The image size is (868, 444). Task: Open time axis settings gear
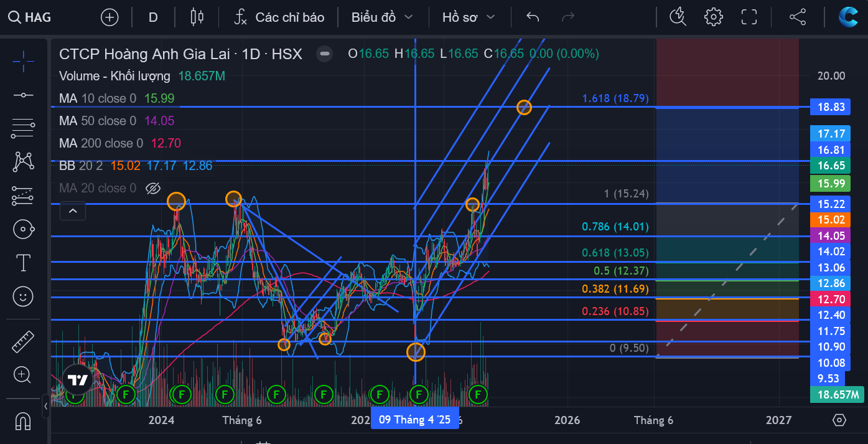tap(839, 420)
